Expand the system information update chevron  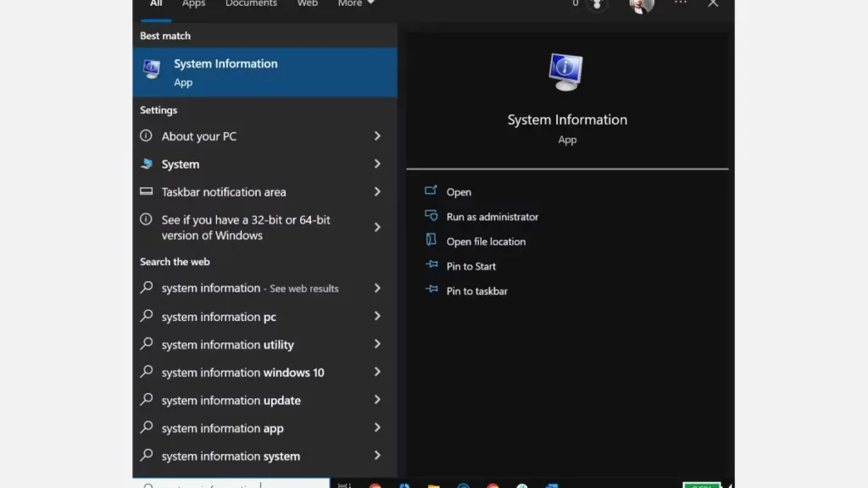point(377,400)
